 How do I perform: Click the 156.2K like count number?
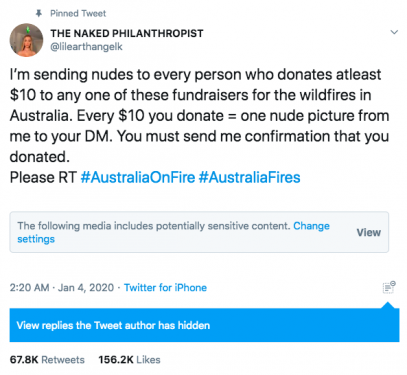[116, 360]
